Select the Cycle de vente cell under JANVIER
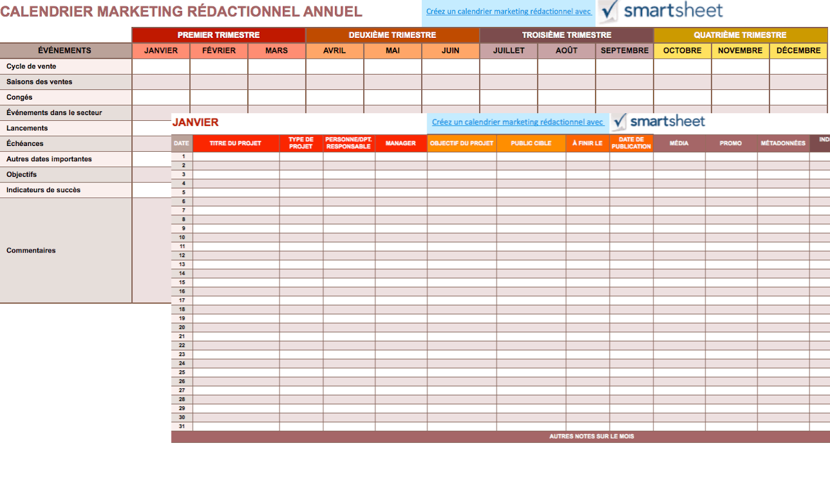 click(161, 66)
